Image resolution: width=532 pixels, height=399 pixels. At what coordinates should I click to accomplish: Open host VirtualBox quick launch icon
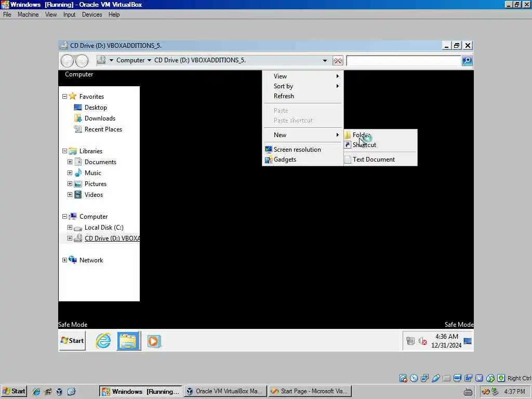coord(59,392)
